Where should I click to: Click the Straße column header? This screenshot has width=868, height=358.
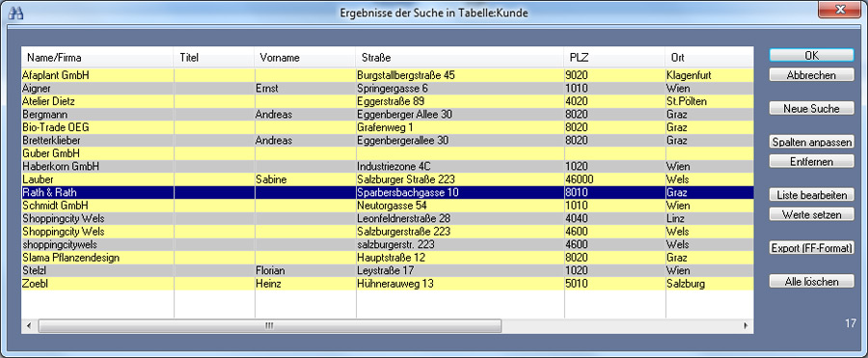pos(459,58)
